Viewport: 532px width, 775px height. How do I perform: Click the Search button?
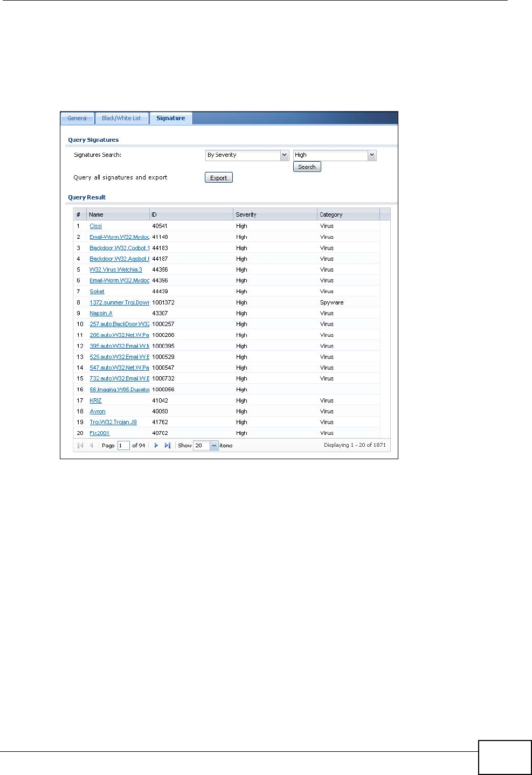[x=307, y=167]
